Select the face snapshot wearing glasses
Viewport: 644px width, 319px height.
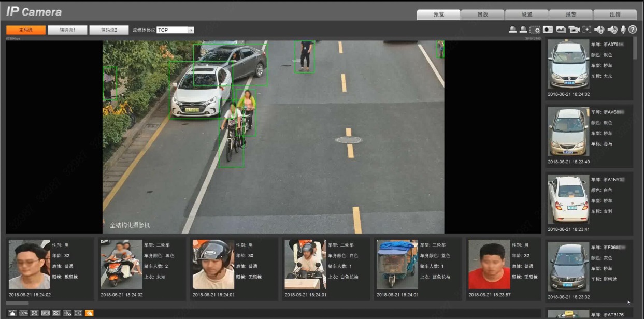pos(30,264)
